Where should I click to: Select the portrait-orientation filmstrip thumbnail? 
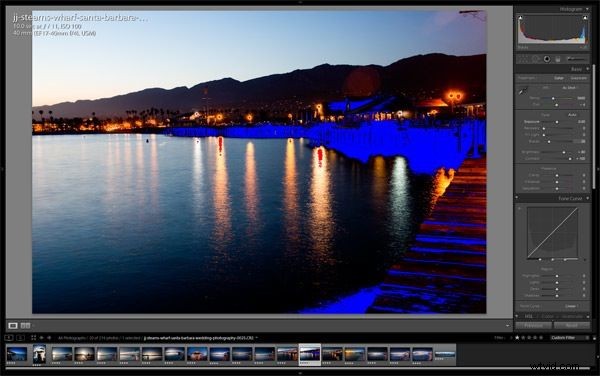tap(39, 354)
